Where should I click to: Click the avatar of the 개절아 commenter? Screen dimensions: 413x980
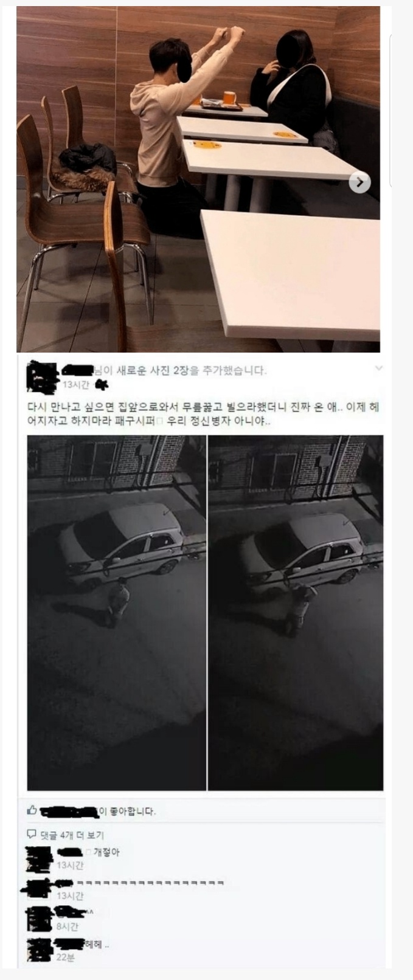[x=40, y=858]
